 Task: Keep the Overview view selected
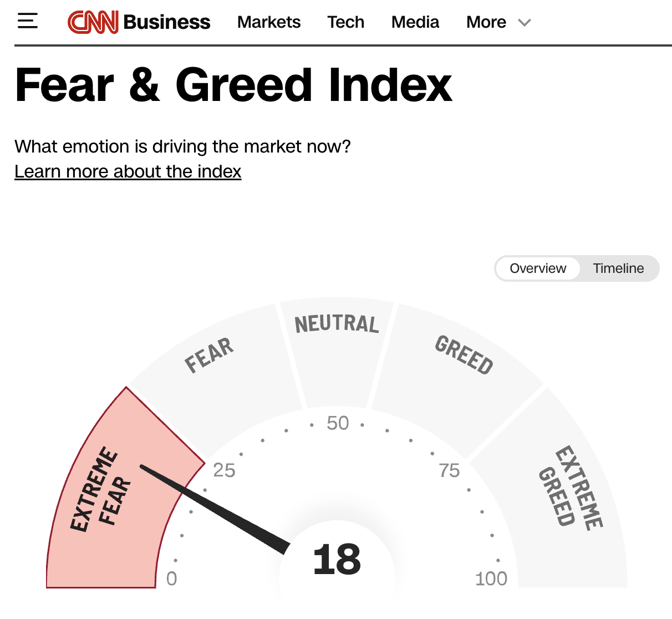(x=537, y=268)
